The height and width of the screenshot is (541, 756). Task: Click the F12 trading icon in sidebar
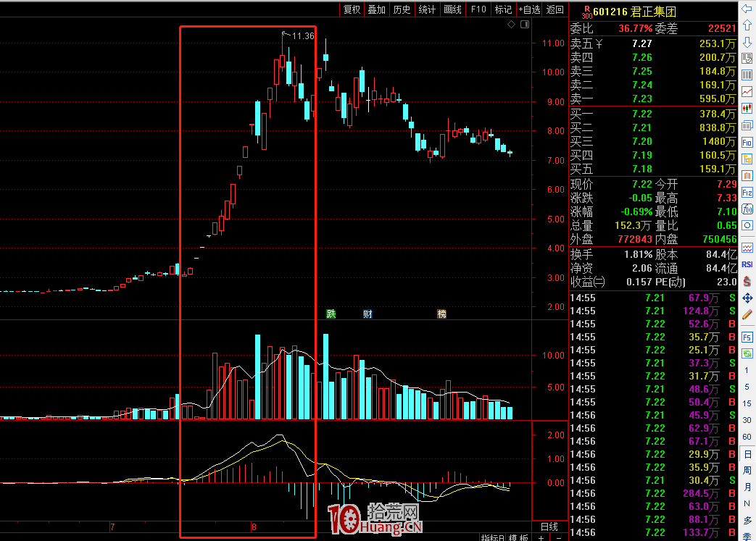click(x=747, y=192)
